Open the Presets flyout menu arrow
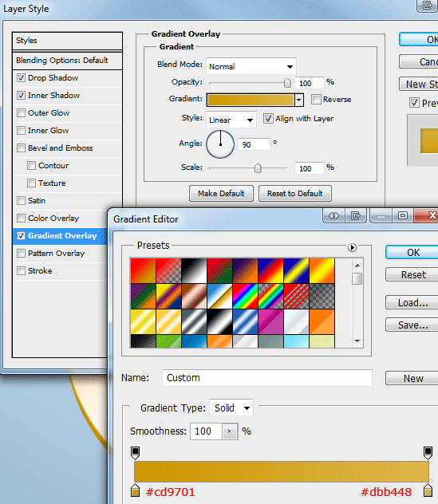The image size is (438, 504). 352,247
